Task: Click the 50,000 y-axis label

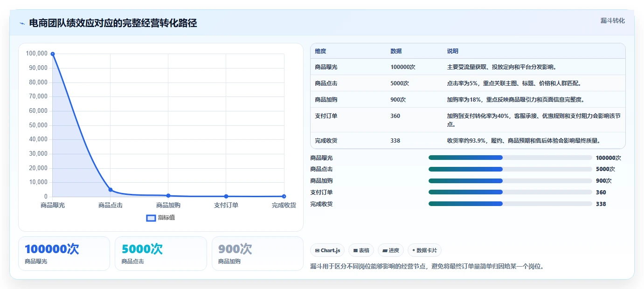Action: 38,125
